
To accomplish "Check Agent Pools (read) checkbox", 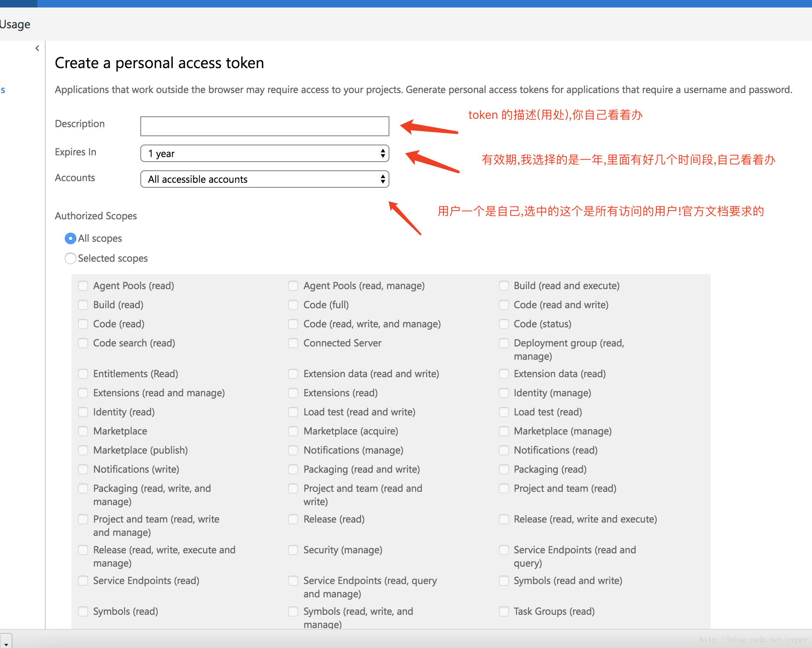I will click(x=83, y=286).
